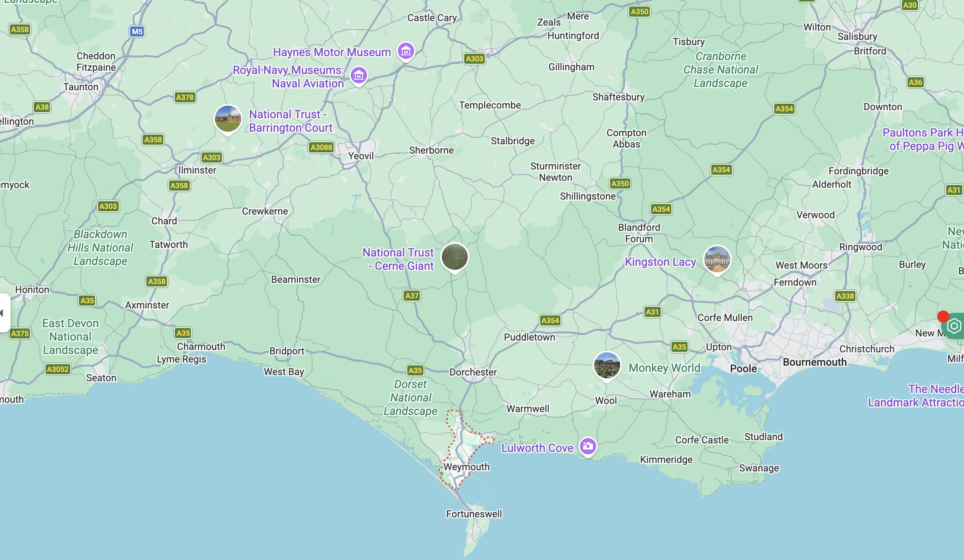
Task: Click the Lyme Regis town label
Action: coord(182,360)
